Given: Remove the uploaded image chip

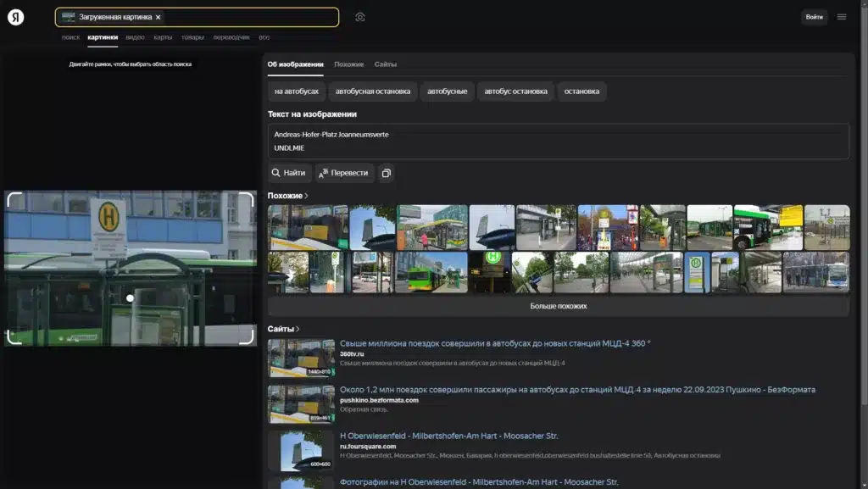Looking at the screenshot, I should [x=159, y=17].
